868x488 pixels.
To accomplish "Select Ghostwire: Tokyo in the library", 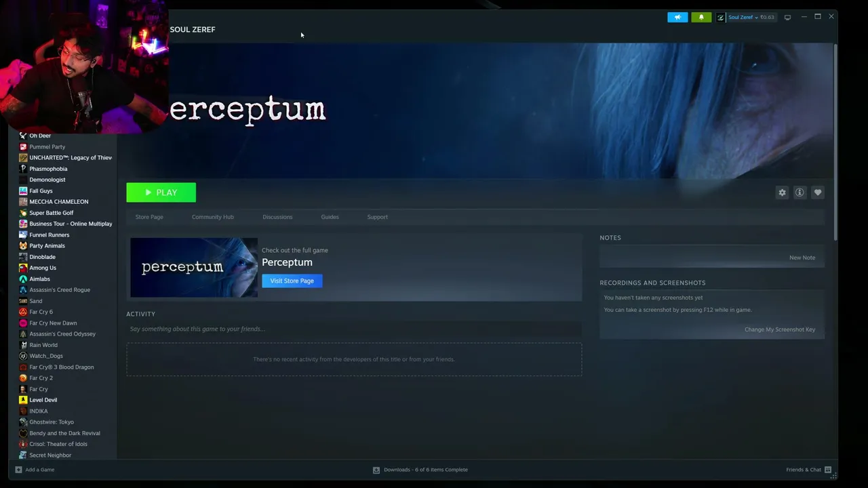I will click(x=52, y=422).
